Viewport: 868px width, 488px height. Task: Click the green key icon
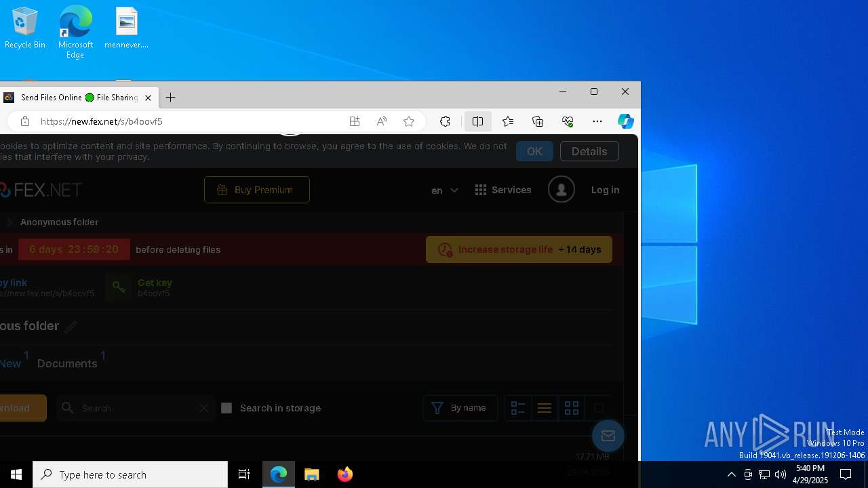click(119, 287)
